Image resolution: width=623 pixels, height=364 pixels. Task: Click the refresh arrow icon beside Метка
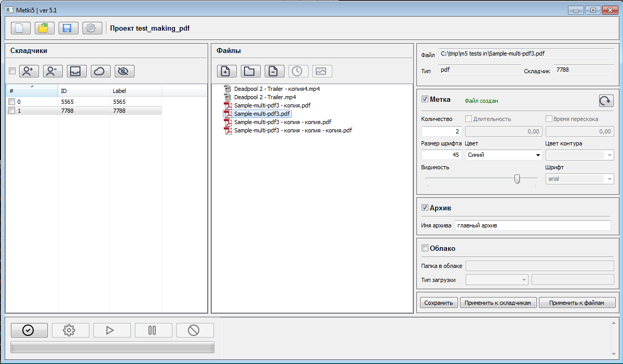tap(606, 100)
